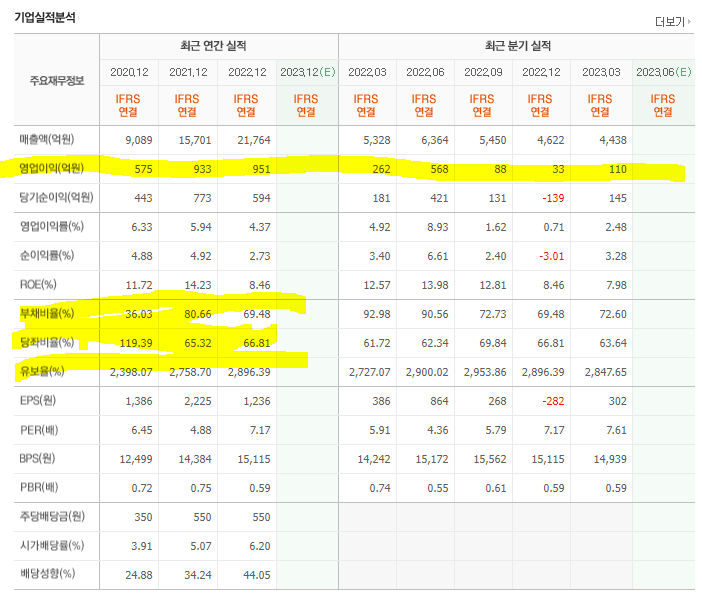The width and height of the screenshot is (702, 597).
Task: Click the 2023.03 quarterly column header
Action: [601, 72]
